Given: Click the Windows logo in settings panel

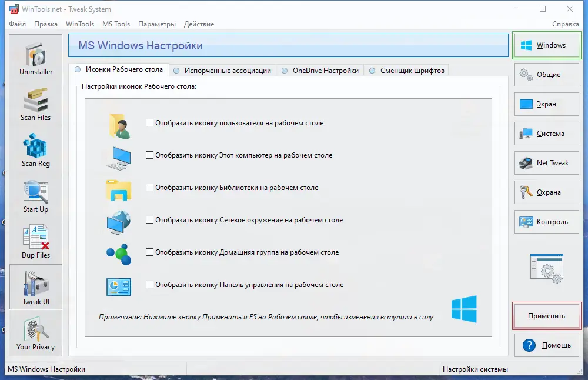Looking at the screenshot, I should 465,309.
